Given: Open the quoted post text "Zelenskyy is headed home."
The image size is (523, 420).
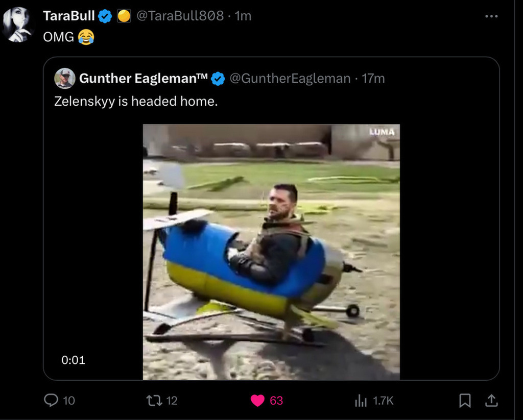Looking at the screenshot, I should click(x=136, y=101).
